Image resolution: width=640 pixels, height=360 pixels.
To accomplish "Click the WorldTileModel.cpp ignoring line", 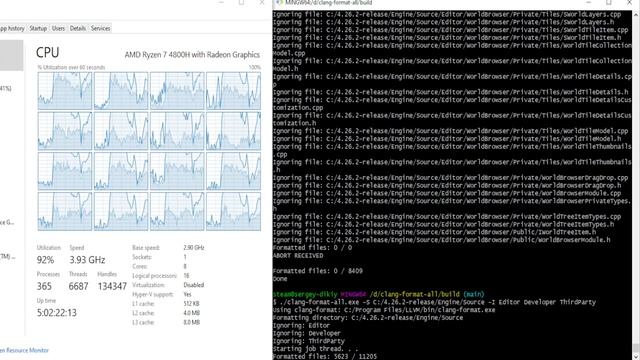I will (x=451, y=131).
